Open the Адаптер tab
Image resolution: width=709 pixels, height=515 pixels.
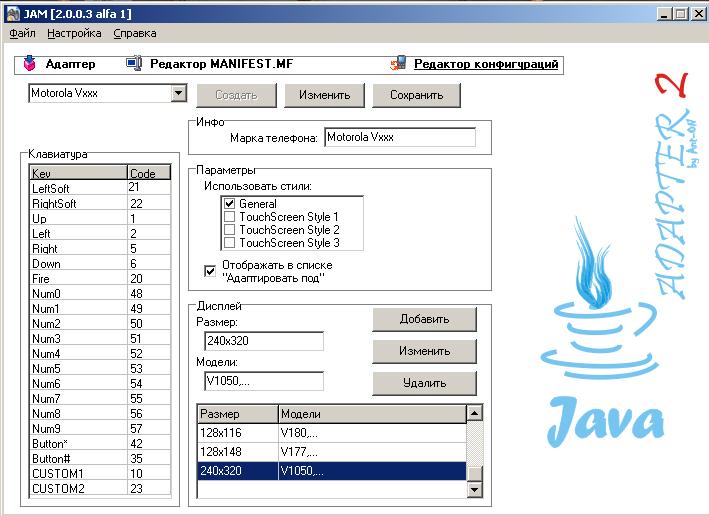pyautogui.click(x=70, y=64)
